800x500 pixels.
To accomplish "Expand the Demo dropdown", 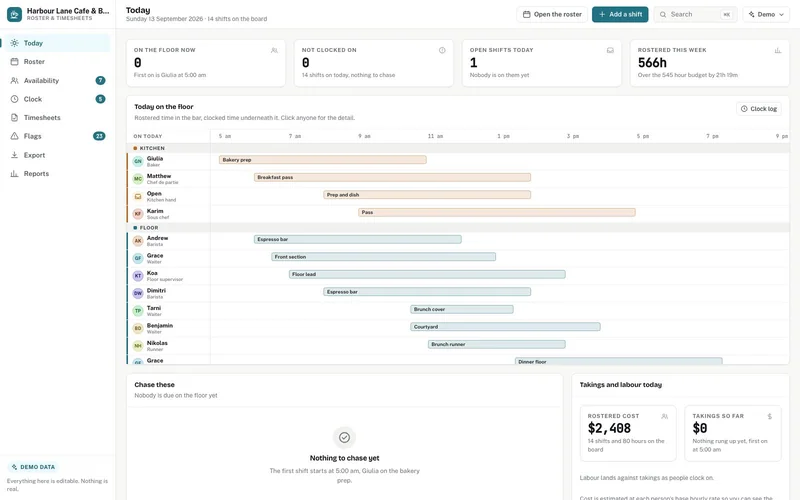I will pos(766,14).
